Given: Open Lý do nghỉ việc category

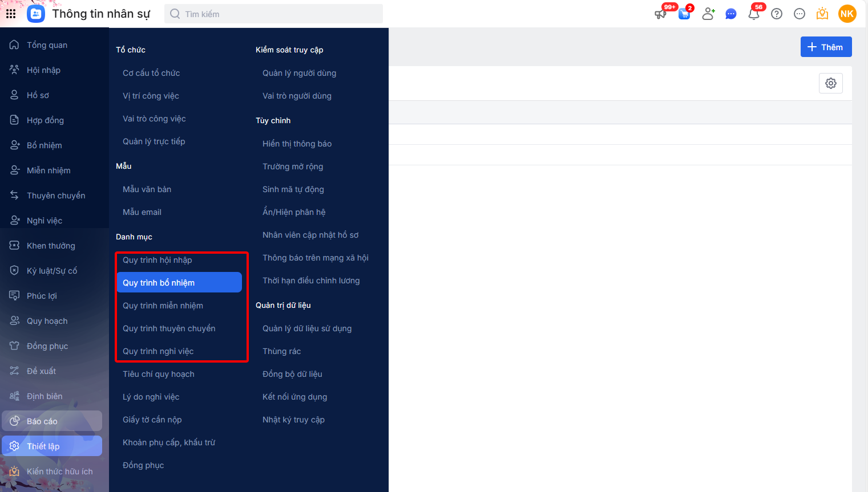Looking at the screenshot, I should [151, 397].
